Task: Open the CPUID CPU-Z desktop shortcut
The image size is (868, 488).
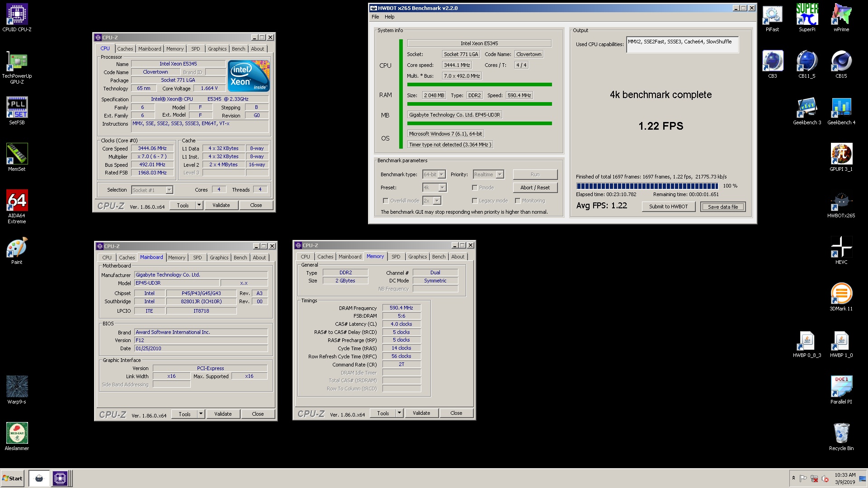Action: [x=17, y=18]
